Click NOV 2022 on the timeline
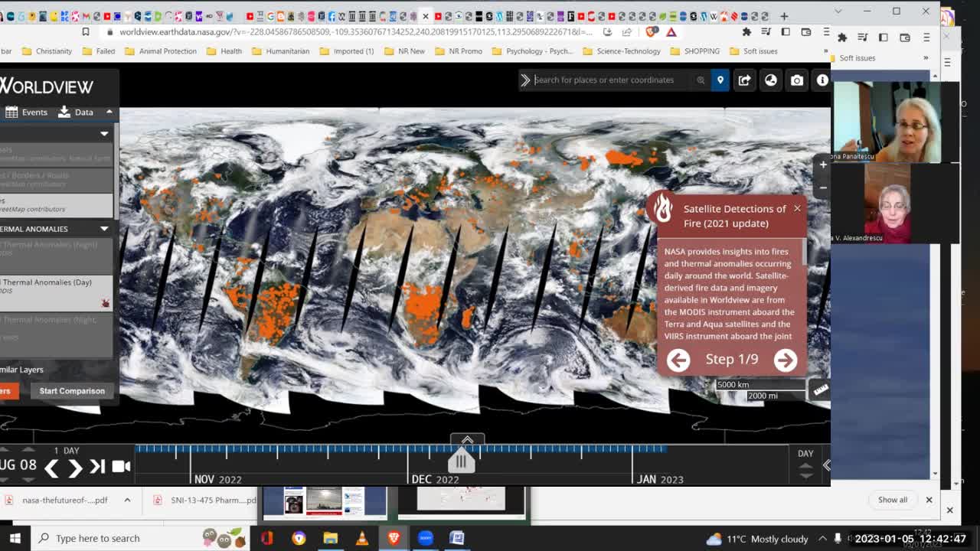 pos(217,479)
